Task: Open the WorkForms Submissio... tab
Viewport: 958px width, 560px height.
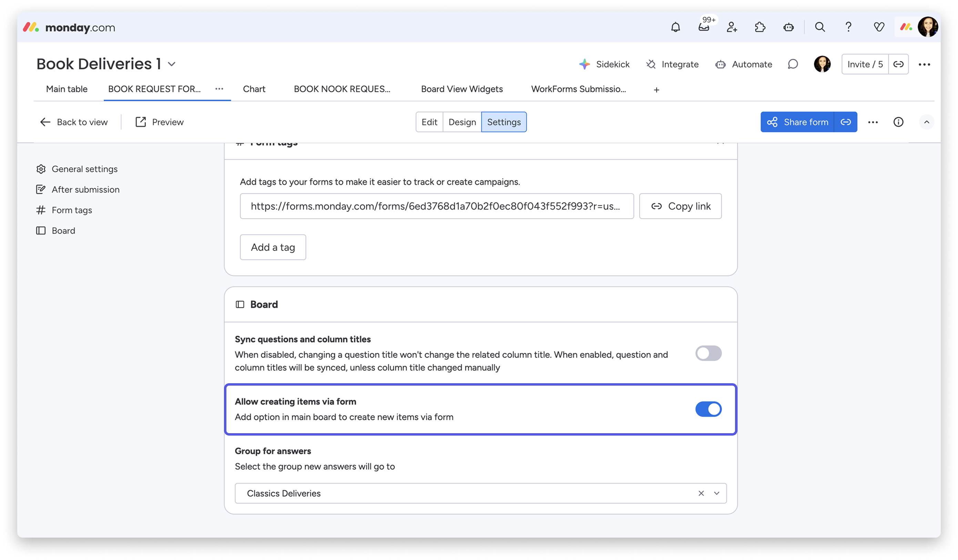Action: (579, 89)
